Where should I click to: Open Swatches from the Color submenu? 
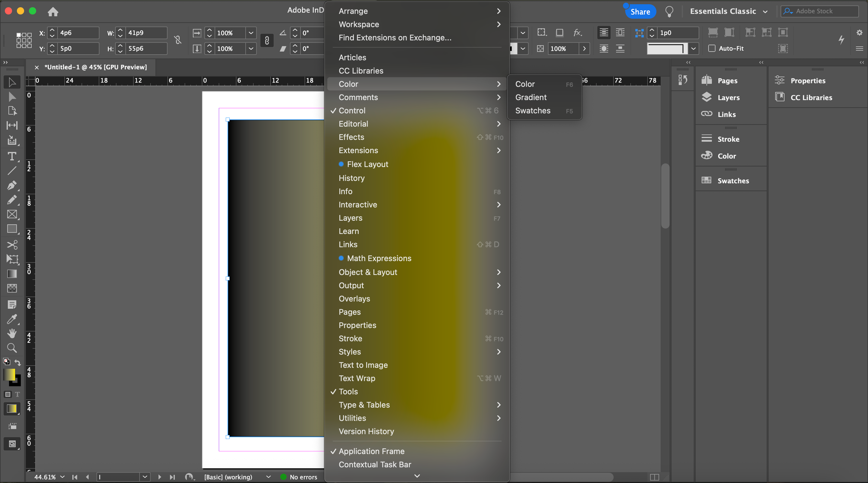(x=533, y=111)
